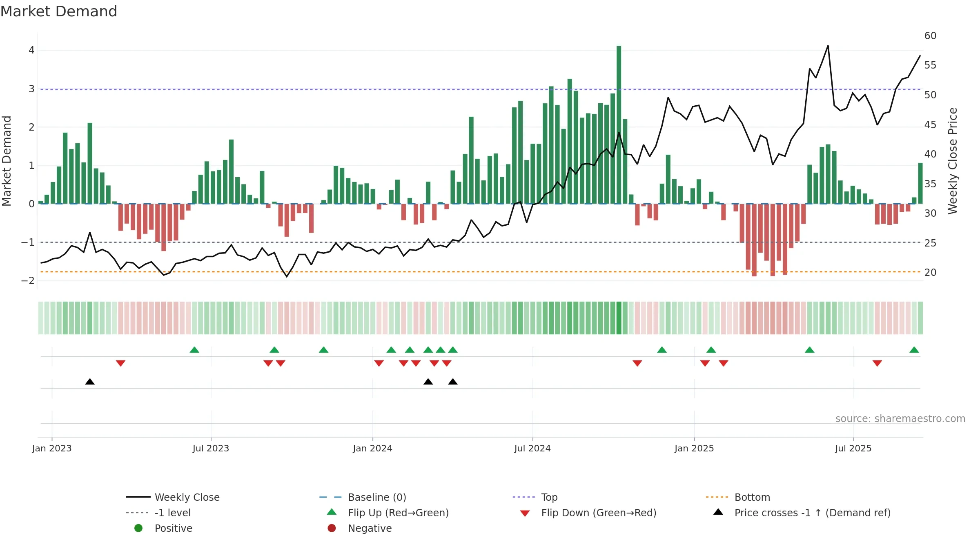The image size is (980, 551).
Task: Click the Market Demand chart title
Action: (59, 11)
